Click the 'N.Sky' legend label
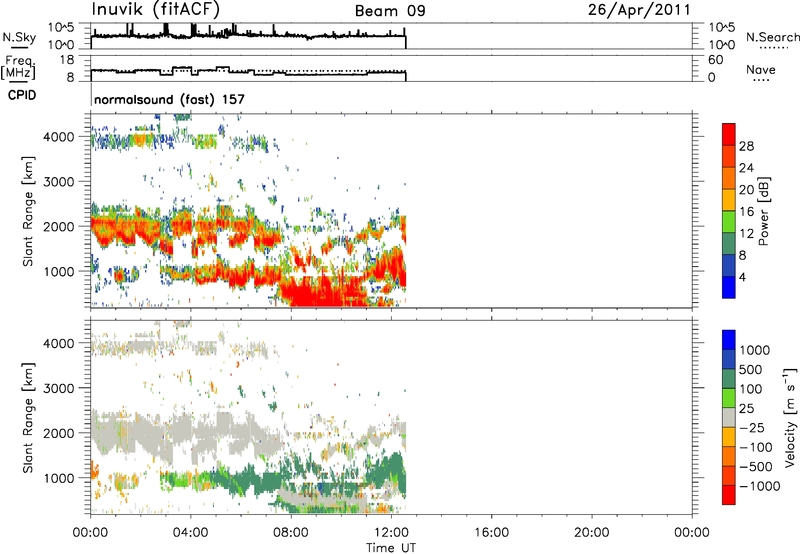The height and width of the screenshot is (554, 800). (x=19, y=37)
